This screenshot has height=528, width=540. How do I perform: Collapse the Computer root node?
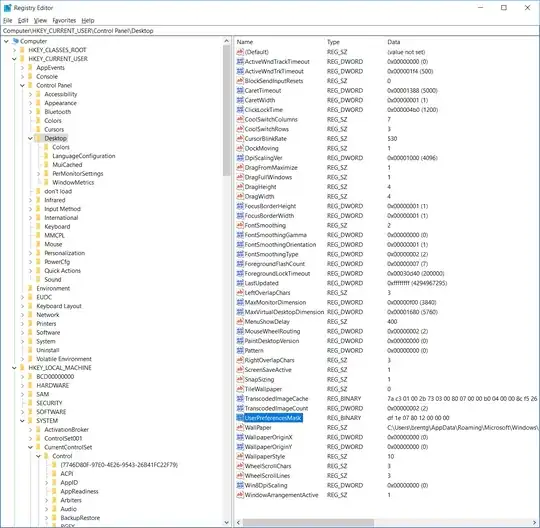pos(6,41)
